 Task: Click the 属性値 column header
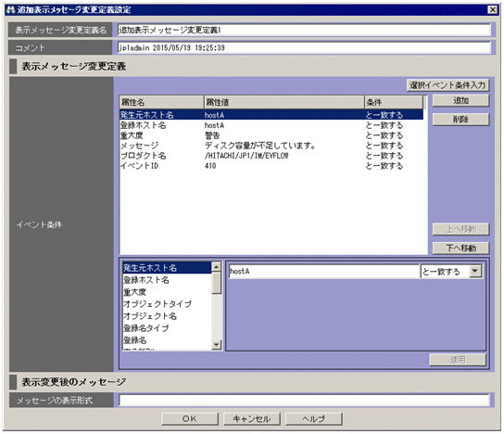(284, 102)
